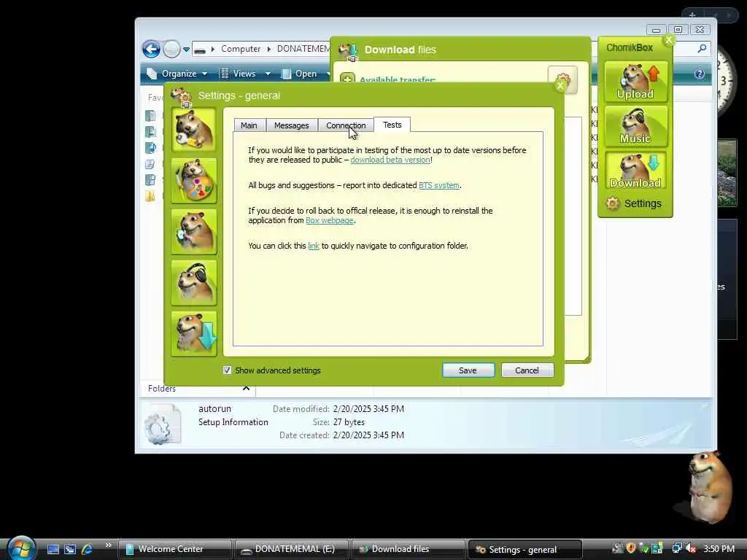
Task: Open the Box webpage link
Action: (x=329, y=220)
